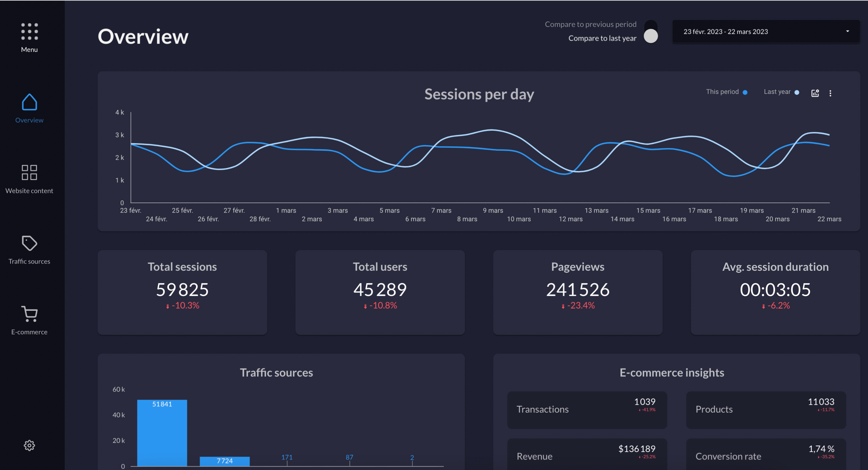Open three-dot menu on Sessions chart
The image size is (868, 470).
(830, 93)
